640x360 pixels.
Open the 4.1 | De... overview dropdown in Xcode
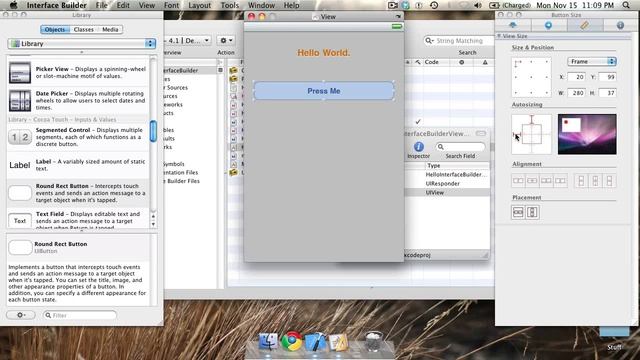[187, 40]
